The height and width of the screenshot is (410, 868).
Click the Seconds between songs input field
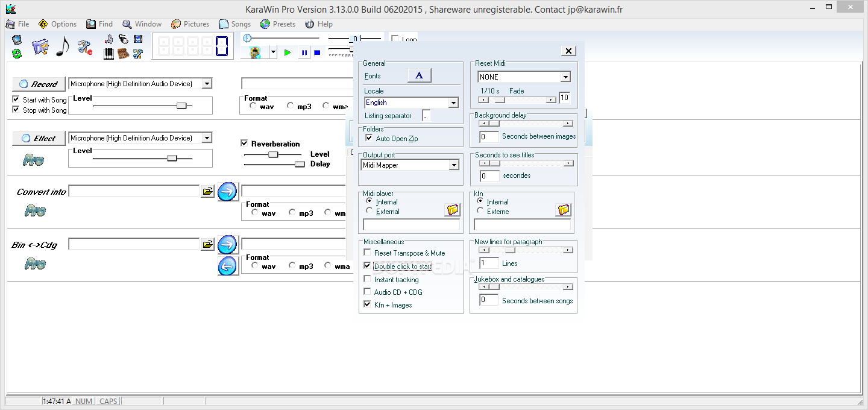tap(489, 300)
